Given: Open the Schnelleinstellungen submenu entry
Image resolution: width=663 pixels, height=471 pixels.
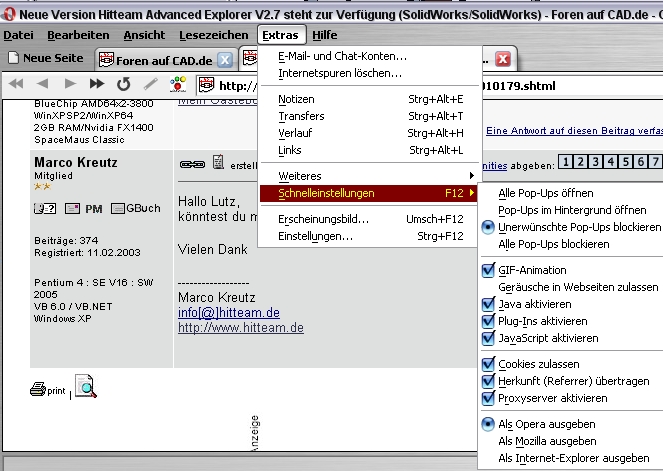Looking at the screenshot, I should pyautogui.click(x=368, y=193).
